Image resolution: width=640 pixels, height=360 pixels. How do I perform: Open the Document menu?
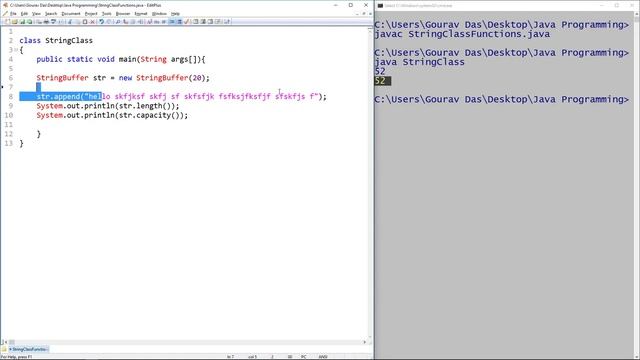click(x=71, y=13)
